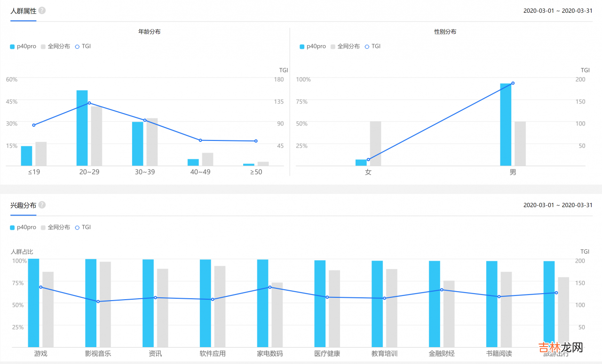The width and height of the screenshot is (602, 364).
Task: Click the 医疗健康 interest axis label
Action: (327, 353)
